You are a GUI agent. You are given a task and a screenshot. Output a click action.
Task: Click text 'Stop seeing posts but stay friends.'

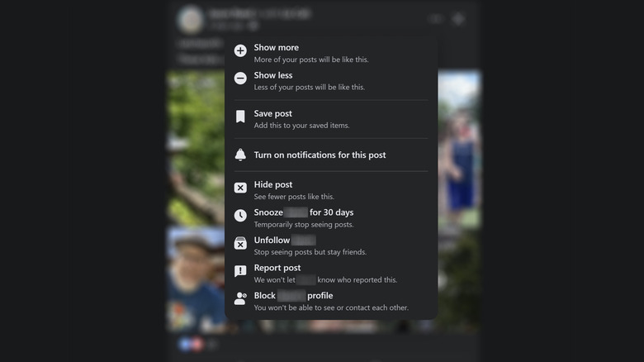coord(310,252)
